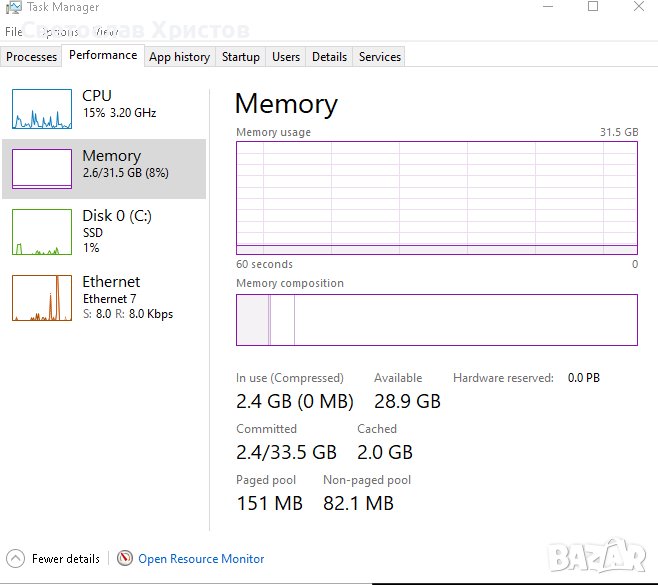The height and width of the screenshot is (585, 658).
Task: Click the Memory composition bar
Action: [x=436, y=320]
